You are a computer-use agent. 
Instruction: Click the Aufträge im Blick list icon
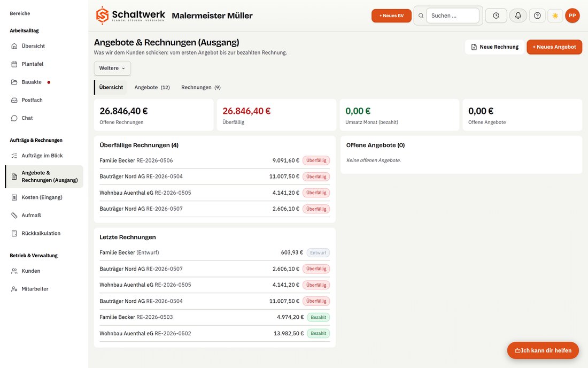point(14,156)
